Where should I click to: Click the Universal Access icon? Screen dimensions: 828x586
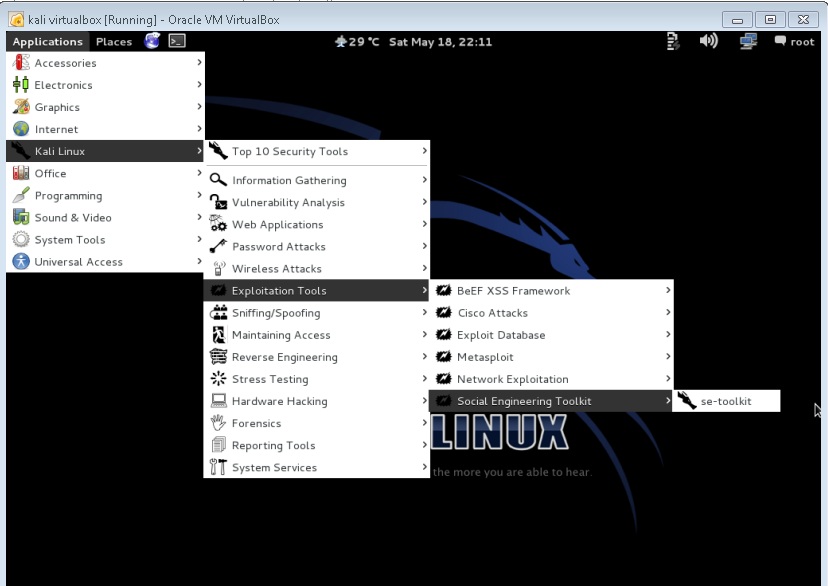point(21,261)
